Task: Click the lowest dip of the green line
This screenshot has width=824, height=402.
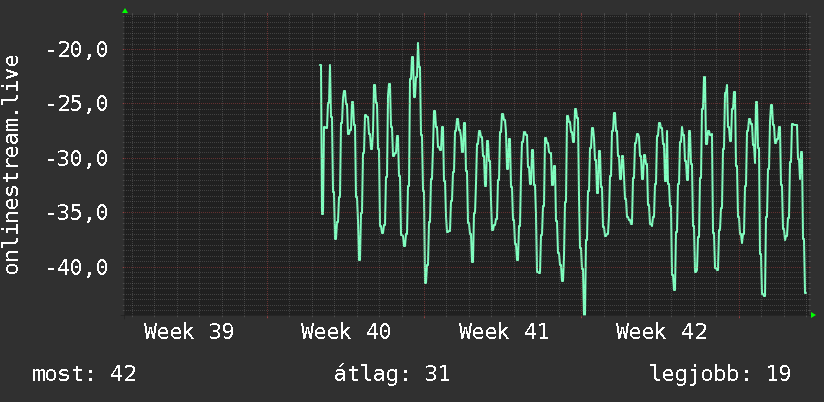Action: [584, 313]
